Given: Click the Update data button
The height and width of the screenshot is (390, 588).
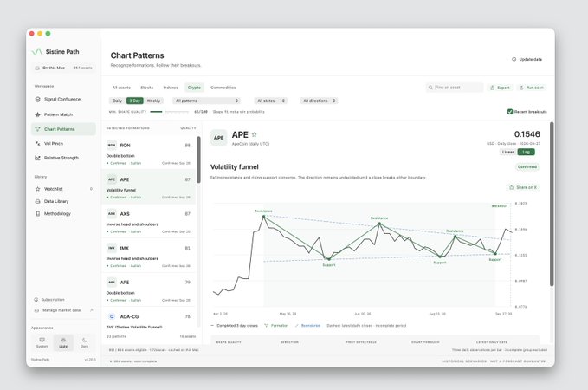Looking at the screenshot, I should [527, 59].
